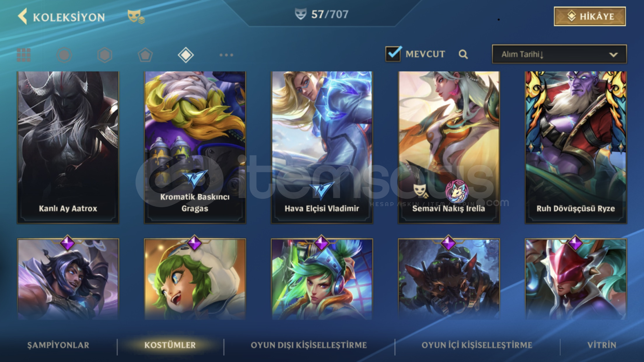Expand sort options via the dropdown chevron
This screenshot has width=644, height=362.
[613, 55]
